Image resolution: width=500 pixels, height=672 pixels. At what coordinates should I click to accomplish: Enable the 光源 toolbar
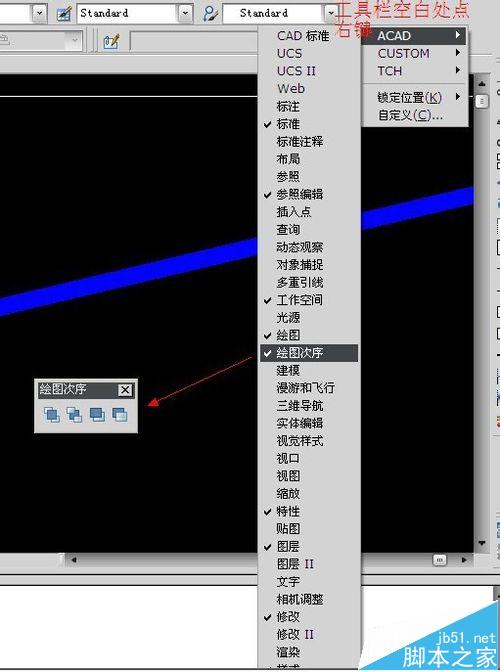pos(309,318)
